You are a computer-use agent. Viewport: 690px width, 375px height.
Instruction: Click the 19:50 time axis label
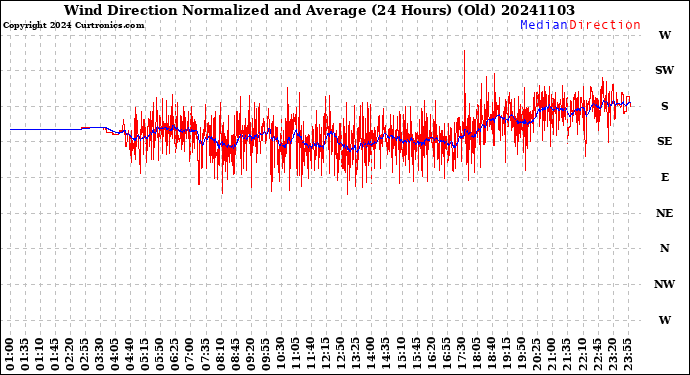[521, 355]
